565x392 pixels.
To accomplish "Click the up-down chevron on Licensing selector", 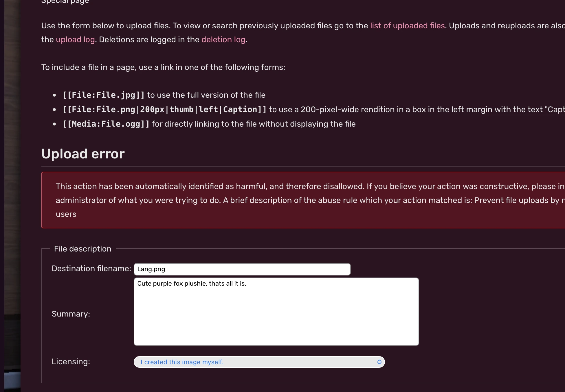I will 379,362.
